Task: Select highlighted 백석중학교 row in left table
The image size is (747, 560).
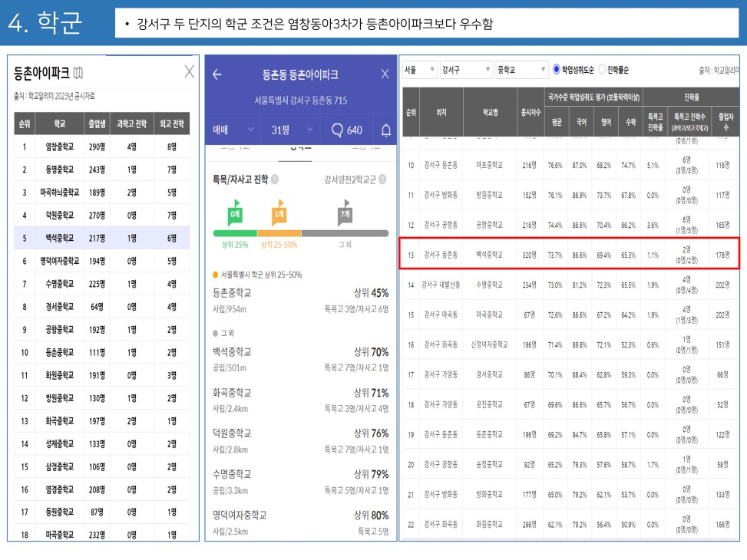Action: (102, 238)
